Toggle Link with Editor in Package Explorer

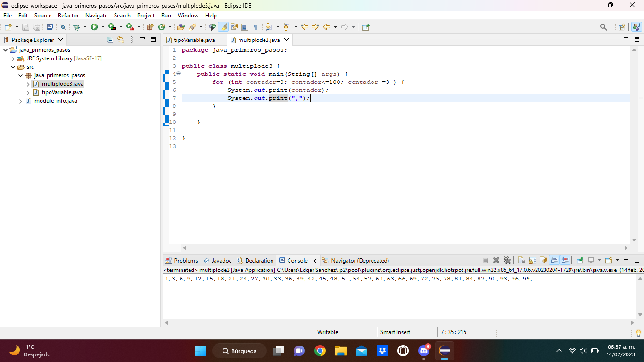point(120,40)
